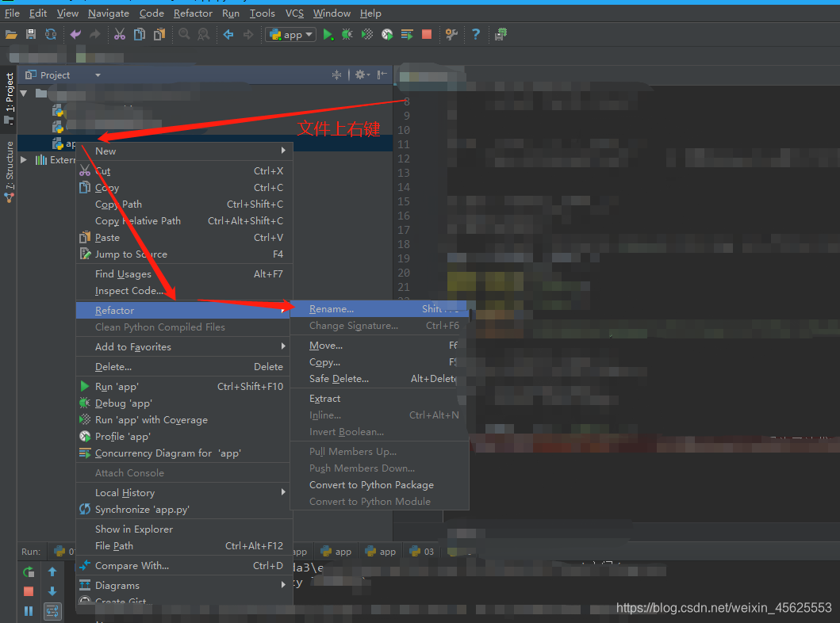Click the Redo toolbar icon

click(95, 35)
